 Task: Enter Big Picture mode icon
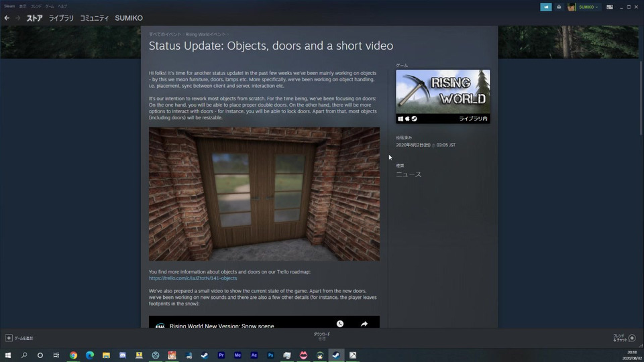coord(610,7)
